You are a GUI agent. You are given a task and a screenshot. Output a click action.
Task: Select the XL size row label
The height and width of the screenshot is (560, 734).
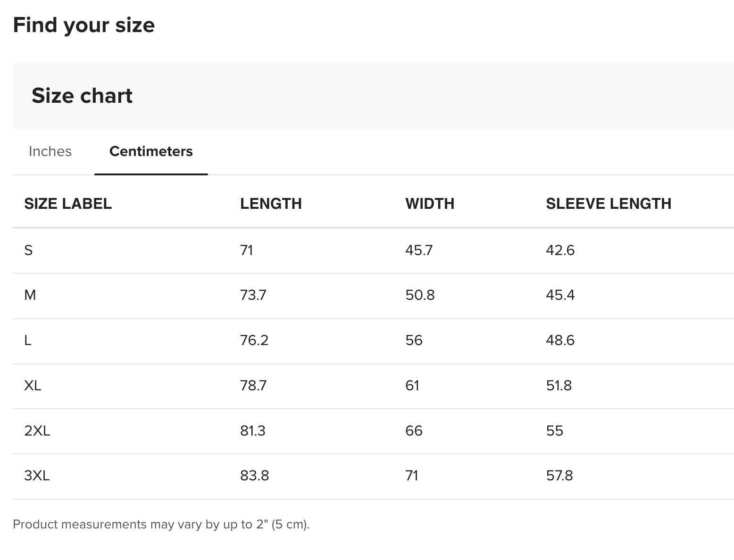tap(33, 386)
